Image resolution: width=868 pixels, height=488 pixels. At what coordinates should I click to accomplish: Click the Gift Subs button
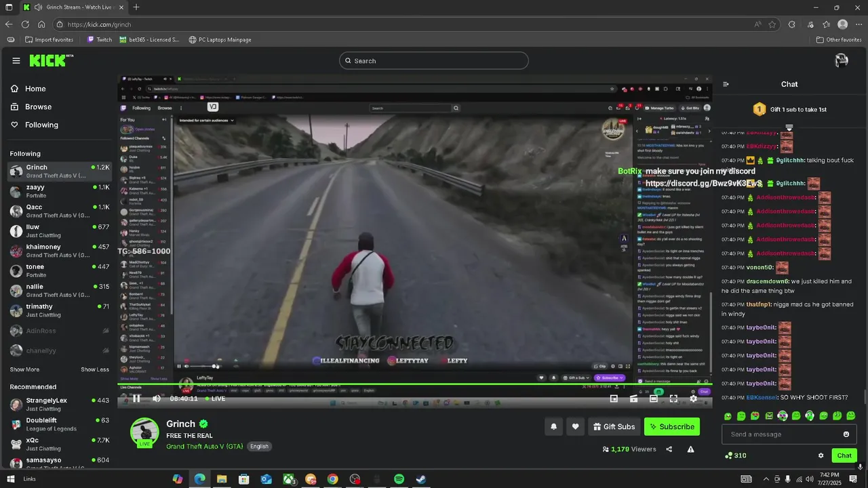click(614, 426)
